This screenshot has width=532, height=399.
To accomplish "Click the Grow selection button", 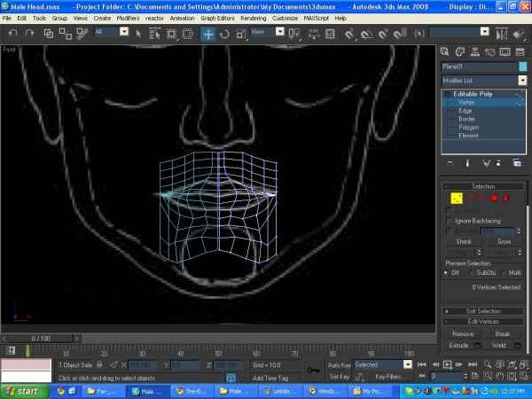I will point(505,241).
